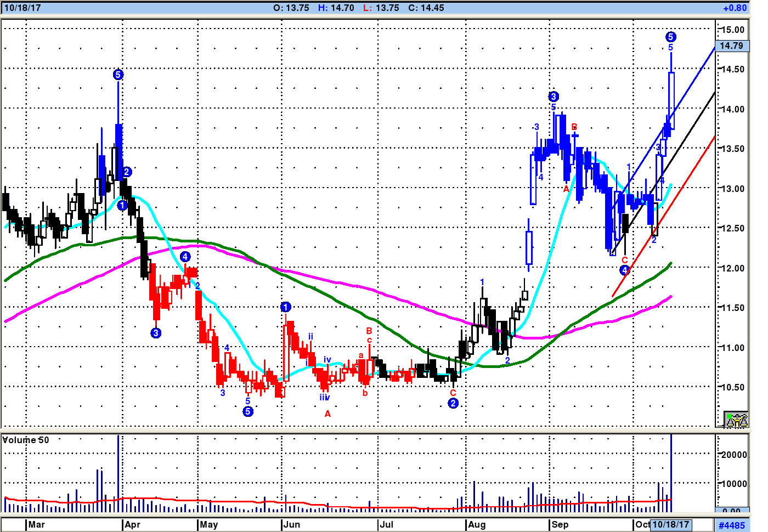Click the 10/18/17 date box on time axis
The height and width of the screenshot is (532, 768).
point(671,524)
